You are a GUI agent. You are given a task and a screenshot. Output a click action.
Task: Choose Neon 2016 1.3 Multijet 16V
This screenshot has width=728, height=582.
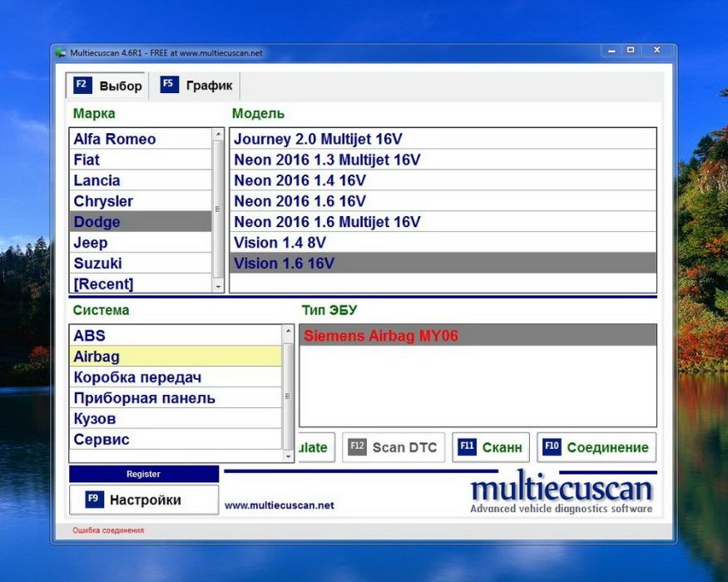pos(443,160)
